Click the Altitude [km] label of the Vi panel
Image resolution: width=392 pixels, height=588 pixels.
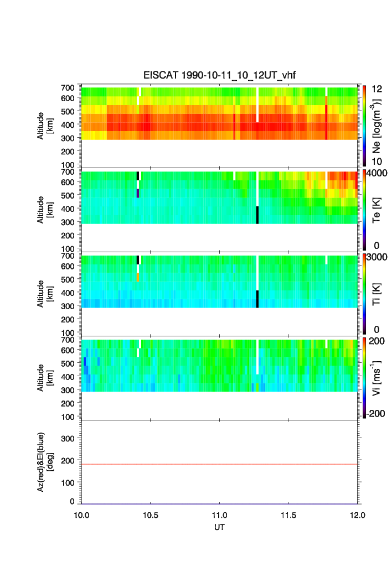pos(45,378)
